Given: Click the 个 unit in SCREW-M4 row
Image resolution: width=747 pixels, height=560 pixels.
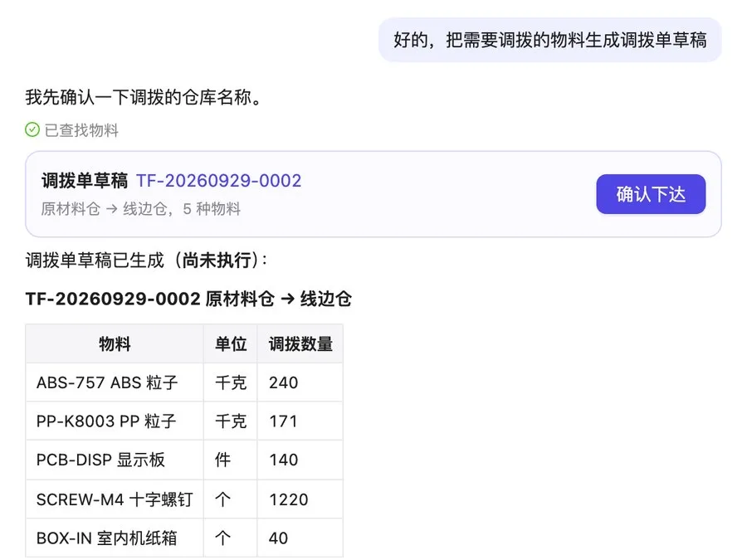Looking at the screenshot, I should click(222, 499).
